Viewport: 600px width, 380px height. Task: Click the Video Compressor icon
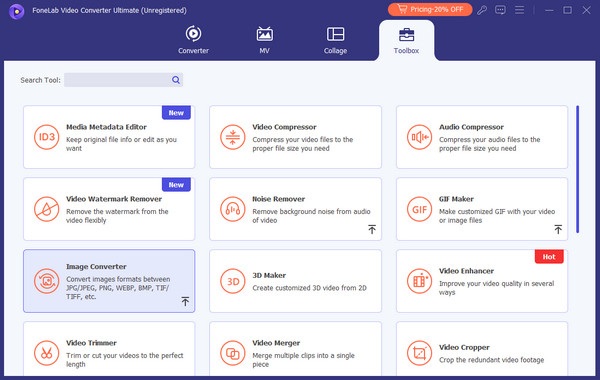(233, 137)
